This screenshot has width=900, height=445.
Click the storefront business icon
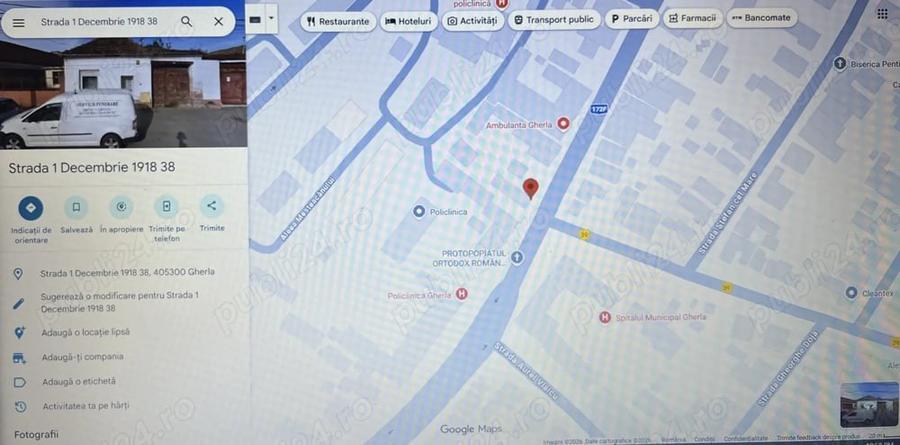point(19,358)
